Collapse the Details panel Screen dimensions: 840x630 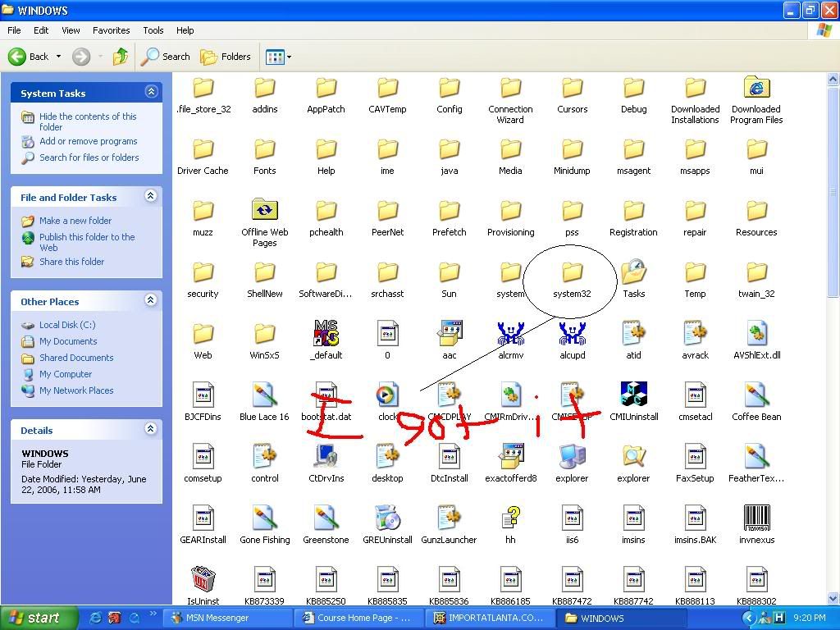(x=150, y=429)
